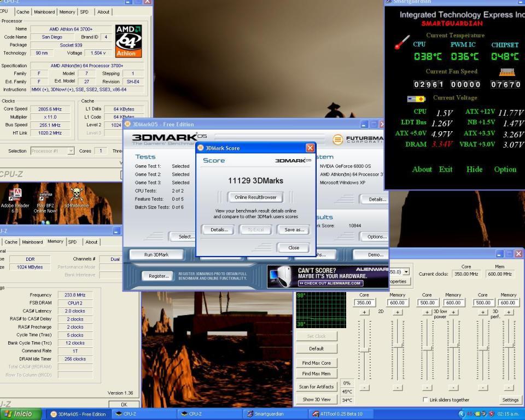Open the Adobe Reader 6.0 desktop shortcut
Viewport: 525px width, 420px height.
click(x=15, y=198)
